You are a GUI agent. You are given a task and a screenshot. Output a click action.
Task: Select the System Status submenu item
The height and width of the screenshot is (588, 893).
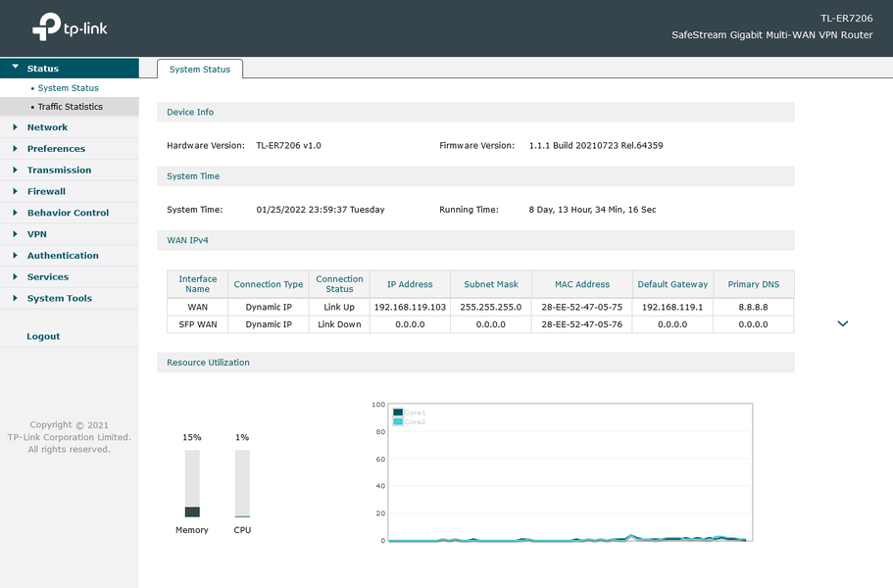[x=68, y=88]
